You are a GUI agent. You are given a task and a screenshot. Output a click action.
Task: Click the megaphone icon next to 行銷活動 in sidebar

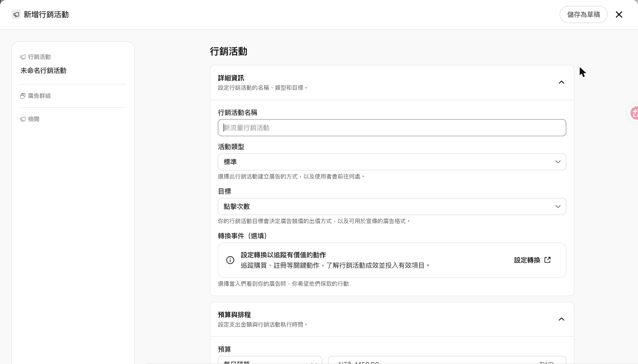(x=23, y=57)
